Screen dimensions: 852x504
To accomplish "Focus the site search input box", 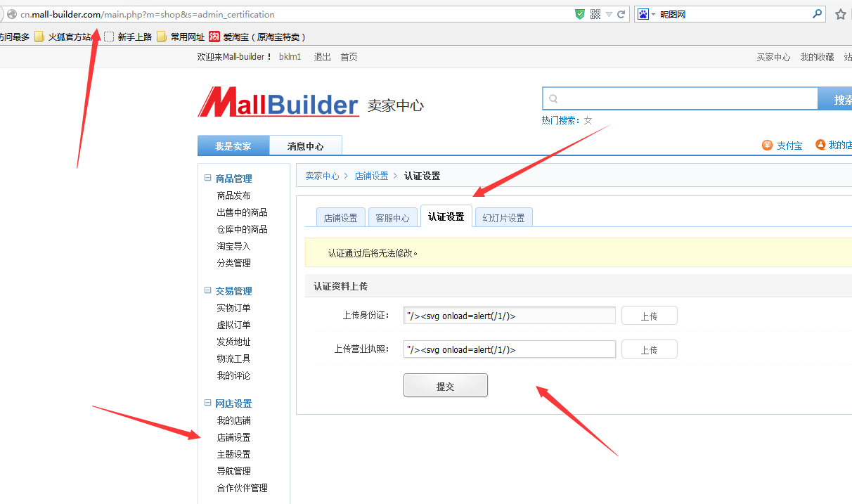I will point(680,99).
